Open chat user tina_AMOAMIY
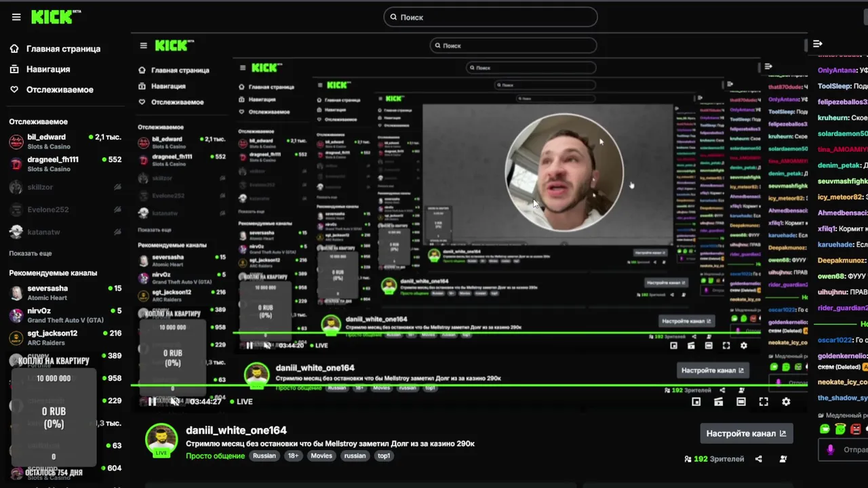This screenshot has height=488, width=868. [x=843, y=150]
